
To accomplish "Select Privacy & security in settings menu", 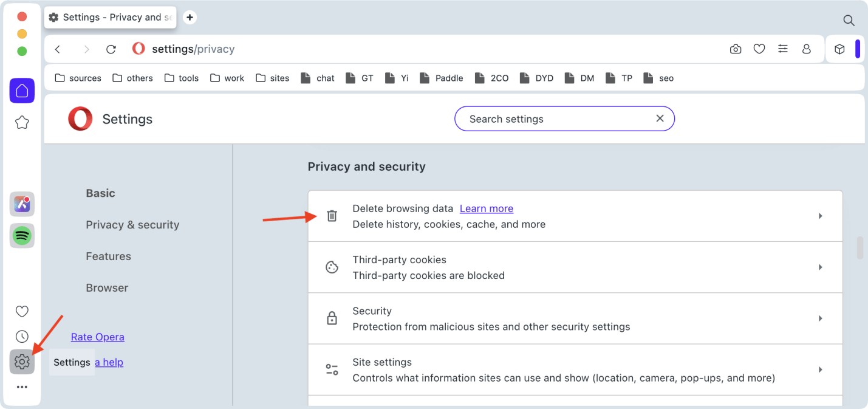I will coord(132,225).
